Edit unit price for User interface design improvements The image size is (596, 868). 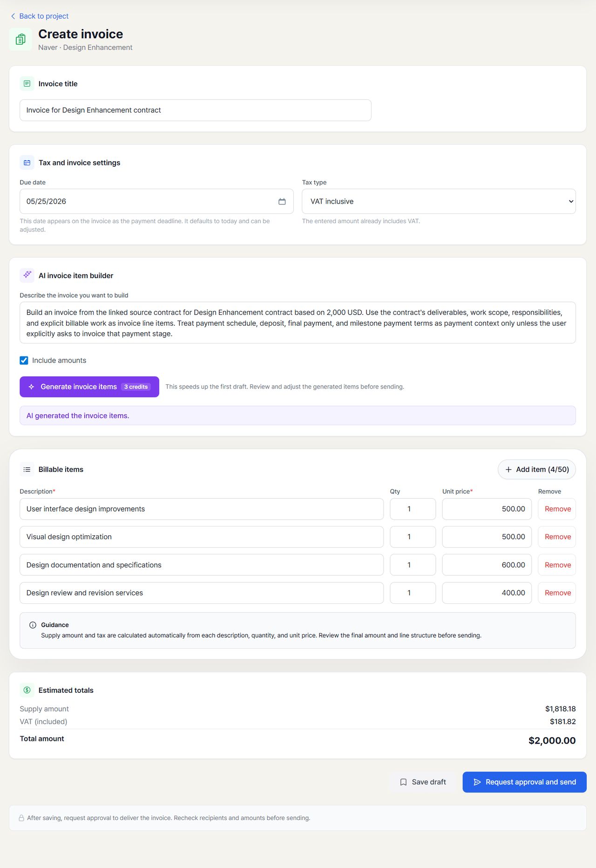487,509
